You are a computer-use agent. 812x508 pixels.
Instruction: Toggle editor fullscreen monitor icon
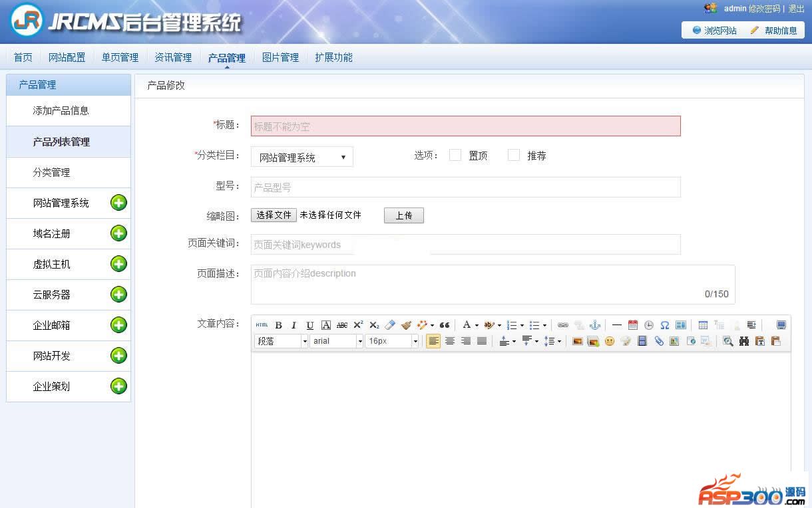781,325
